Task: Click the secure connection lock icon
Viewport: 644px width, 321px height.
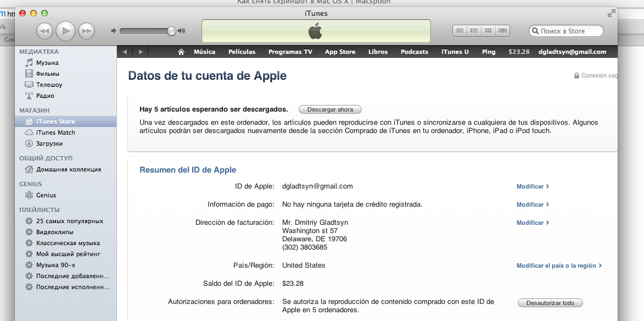Action: click(x=576, y=76)
